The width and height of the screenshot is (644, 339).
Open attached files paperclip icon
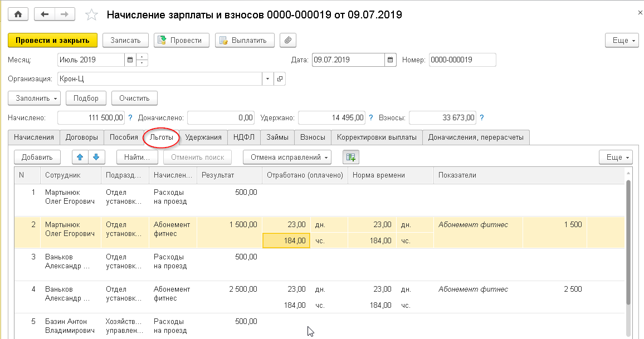coord(288,40)
